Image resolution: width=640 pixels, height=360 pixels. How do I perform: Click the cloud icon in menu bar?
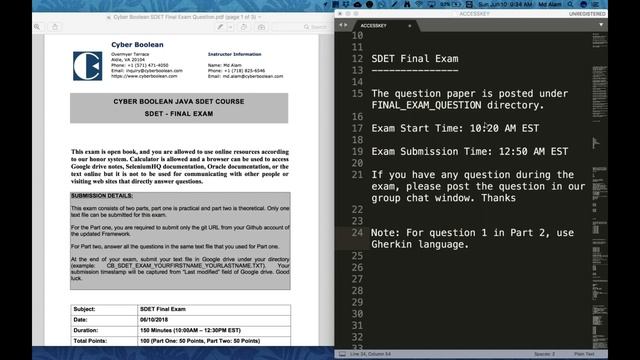tap(358, 4)
